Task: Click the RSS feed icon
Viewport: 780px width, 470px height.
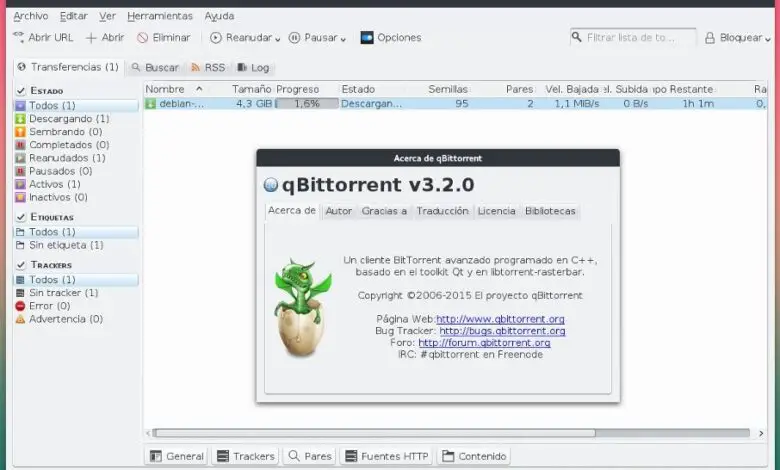Action: [x=195, y=67]
